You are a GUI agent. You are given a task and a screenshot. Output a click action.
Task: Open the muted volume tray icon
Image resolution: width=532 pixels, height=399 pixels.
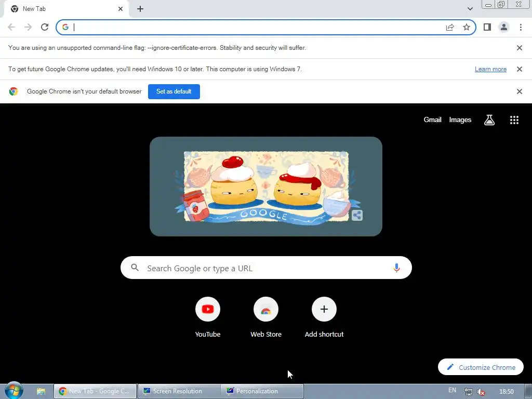[481, 392]
